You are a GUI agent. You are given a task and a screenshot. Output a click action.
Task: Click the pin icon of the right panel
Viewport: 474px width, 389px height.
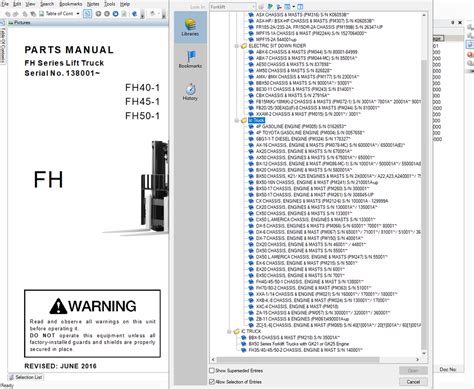click(x=453, y=22)
